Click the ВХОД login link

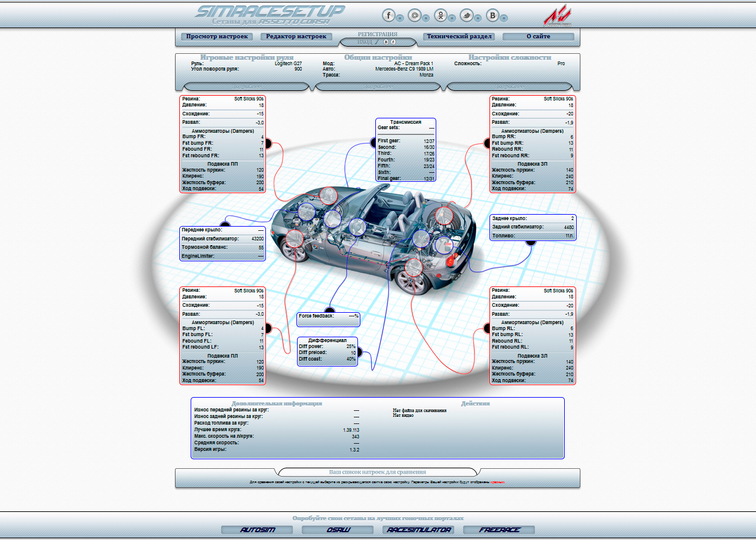click(365, 42)
